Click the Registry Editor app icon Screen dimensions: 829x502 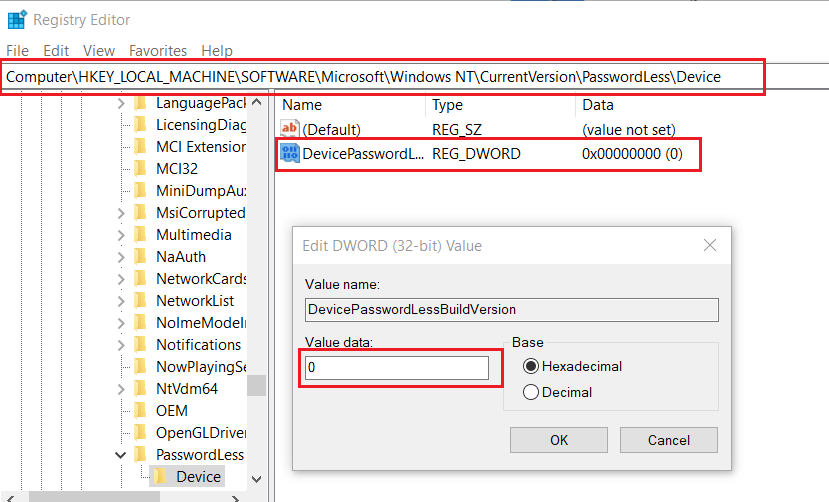[17, 20]
